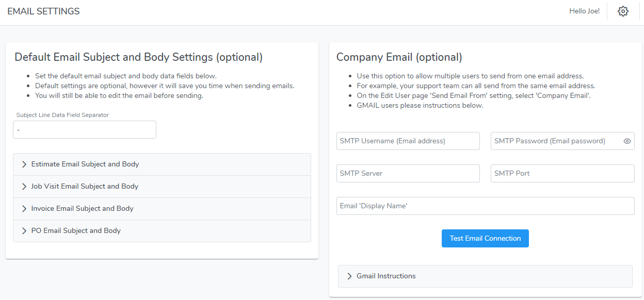
Task: Expand Job Visit Email Subject and Body section
Action: (x=84, y=186)
